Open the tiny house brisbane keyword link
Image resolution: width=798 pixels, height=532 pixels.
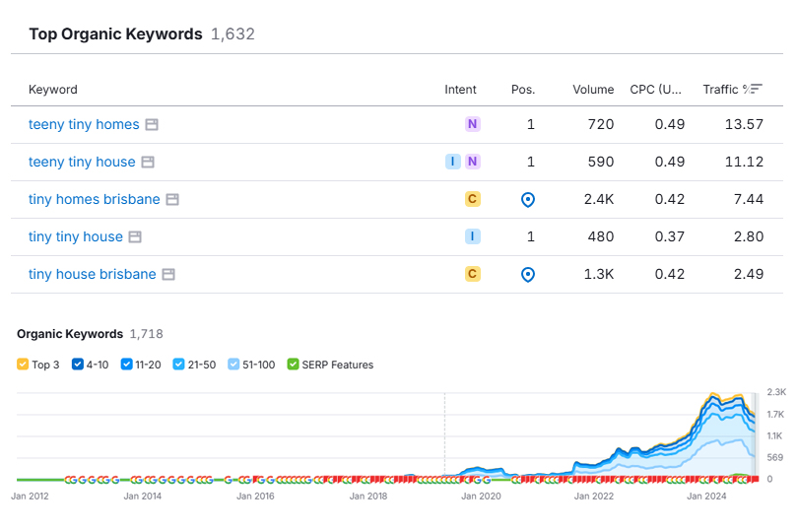[92, 275]
